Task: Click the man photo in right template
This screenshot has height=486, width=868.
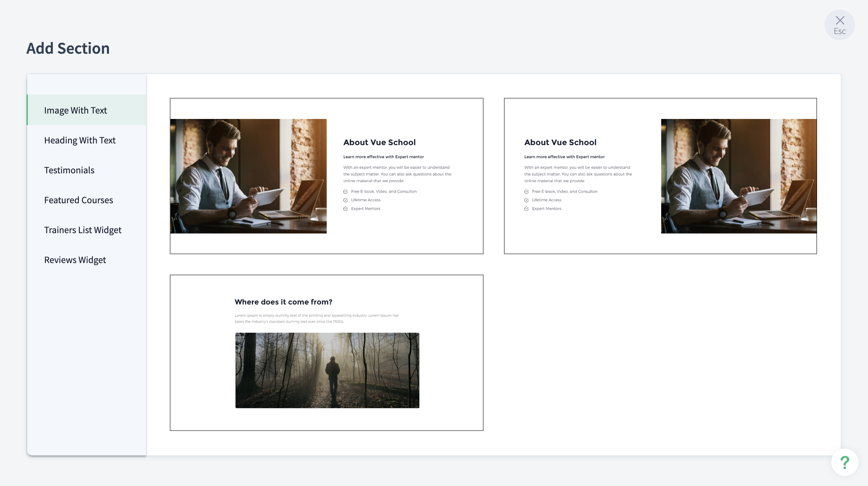Action: tap(739, 176)
